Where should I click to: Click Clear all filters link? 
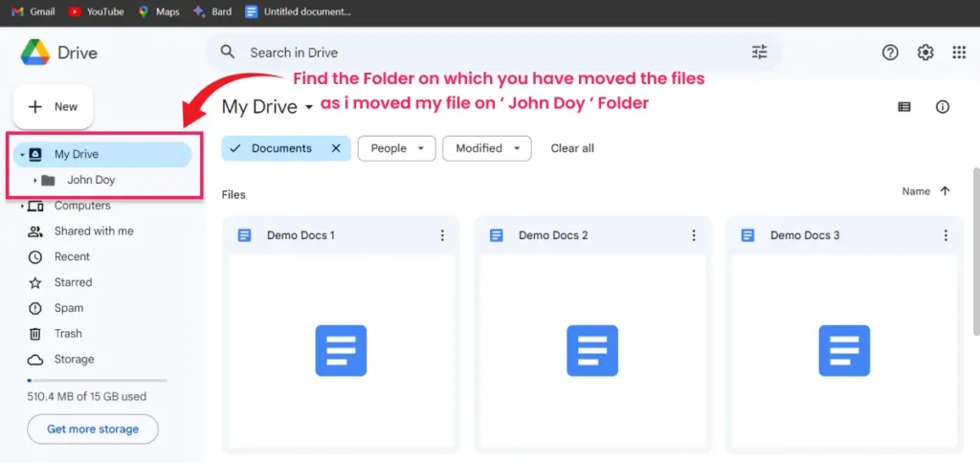pos(572,148)
